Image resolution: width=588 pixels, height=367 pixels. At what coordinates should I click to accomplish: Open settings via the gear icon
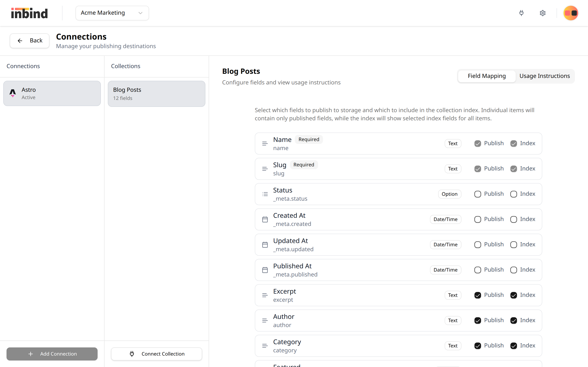click(x=542, y=13)
